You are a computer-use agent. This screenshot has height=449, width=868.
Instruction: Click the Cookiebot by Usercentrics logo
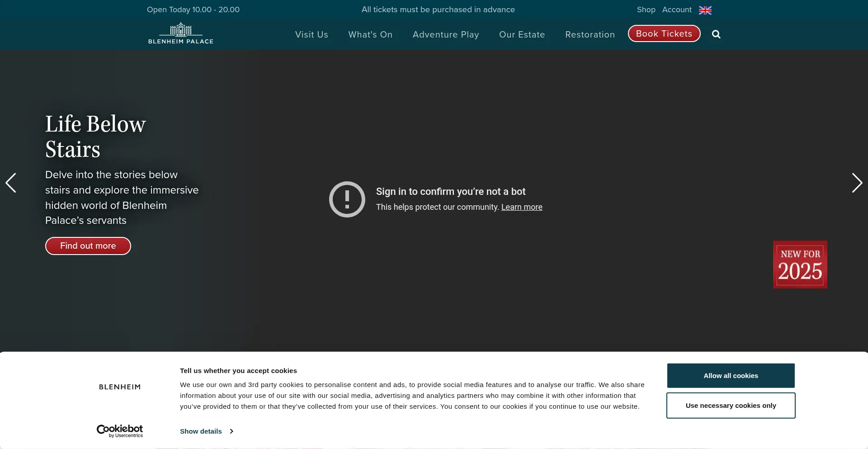click(120, 431)
